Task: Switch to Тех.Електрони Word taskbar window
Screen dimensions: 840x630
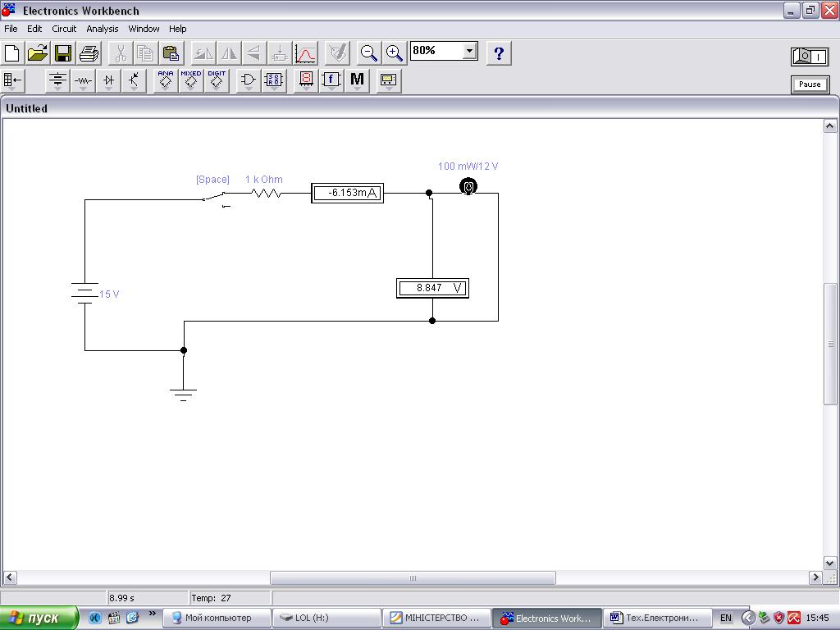Action: click(658, 618)
